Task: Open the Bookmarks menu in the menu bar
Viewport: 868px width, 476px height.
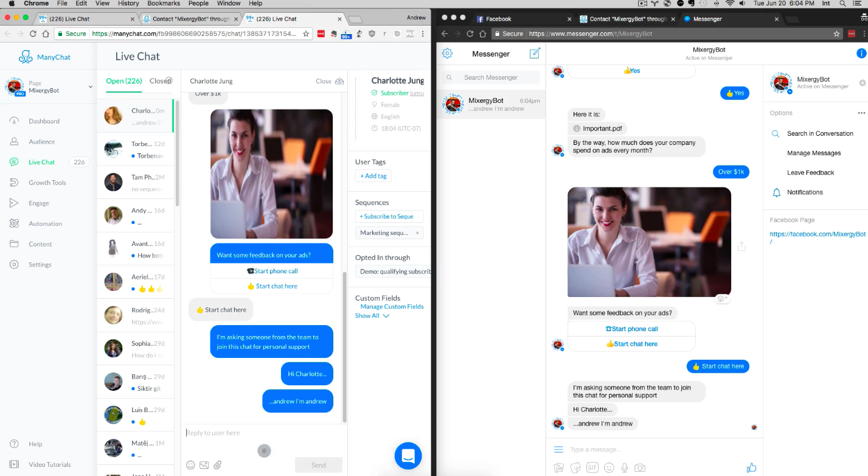Action: [x=164, y=4]
